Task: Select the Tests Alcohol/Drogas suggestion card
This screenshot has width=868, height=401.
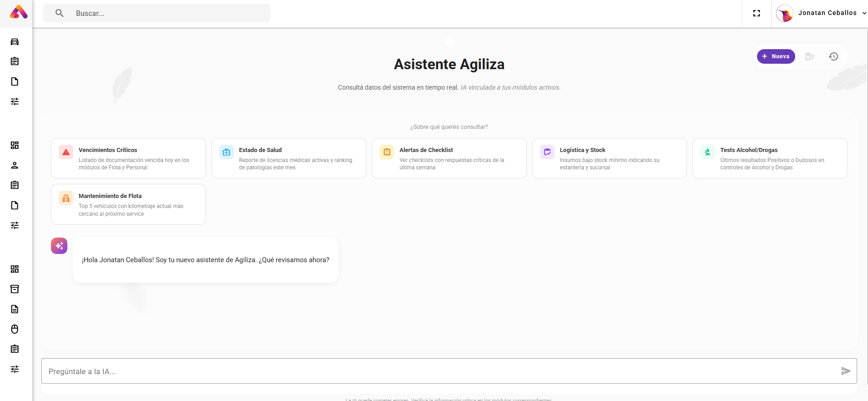Action: 770,158
